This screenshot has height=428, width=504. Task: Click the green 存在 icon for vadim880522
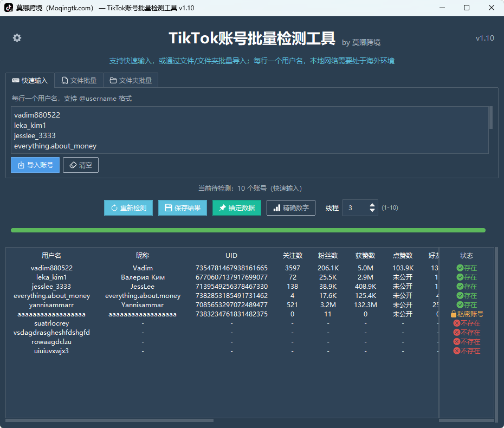click(x=460, y=268)
